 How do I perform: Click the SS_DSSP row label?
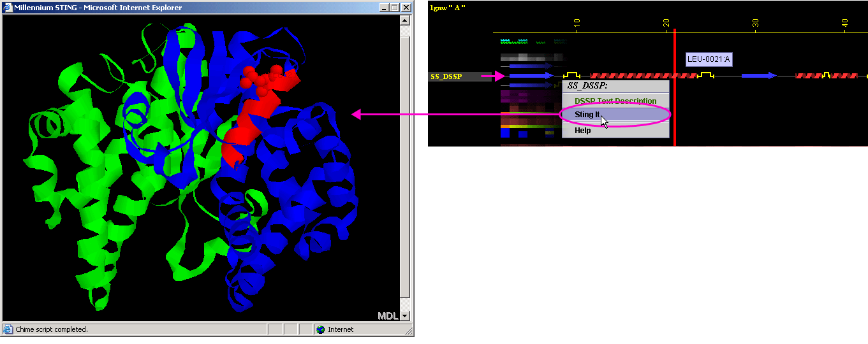coord(446,76)
